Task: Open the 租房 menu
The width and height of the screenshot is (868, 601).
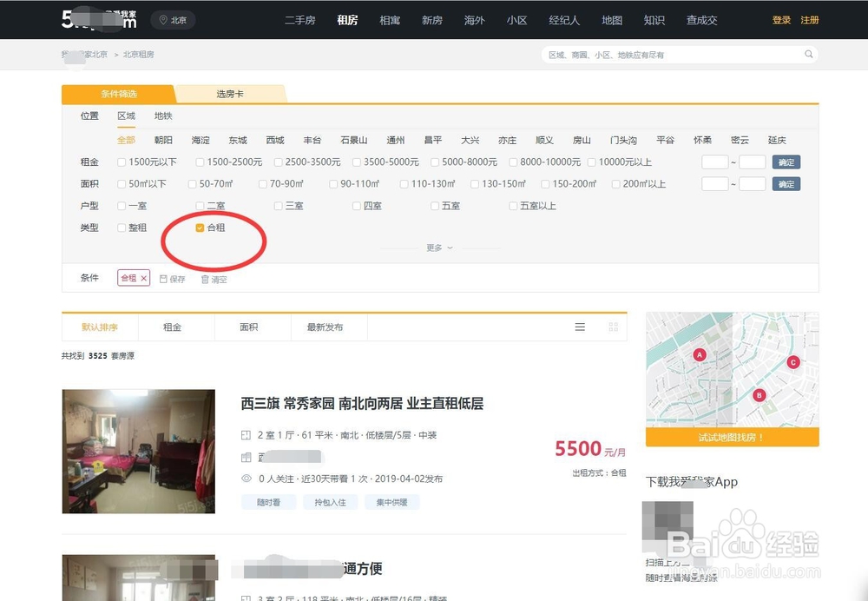Action: pyautogui.click(x=347, y=20)
